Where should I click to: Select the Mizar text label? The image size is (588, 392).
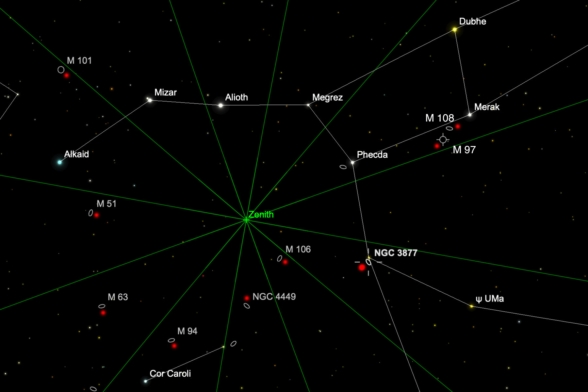click(x=165, y=92)
